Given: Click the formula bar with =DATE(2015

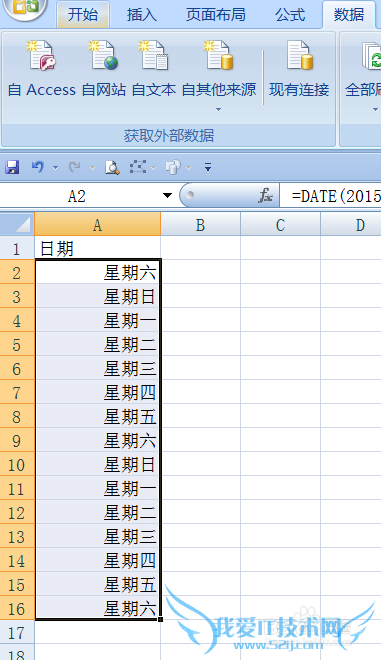Looking at the screenshot, I should coord(331,196).
